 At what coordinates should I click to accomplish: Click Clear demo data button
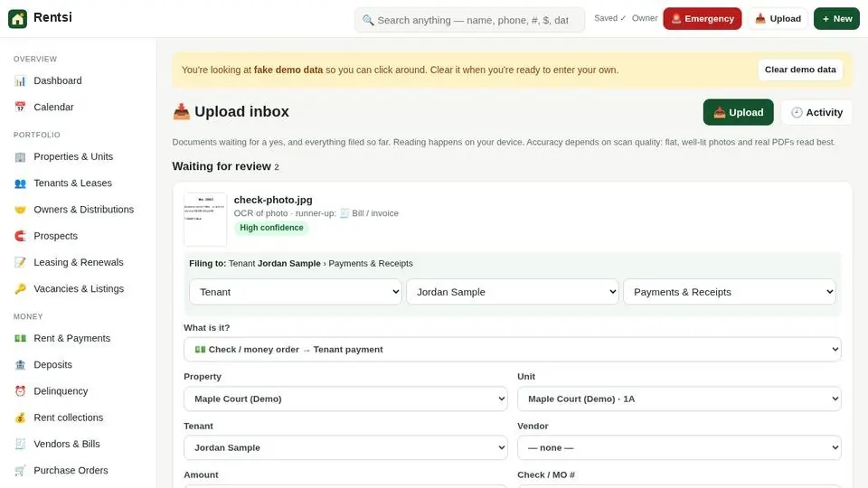coord(800,70)
